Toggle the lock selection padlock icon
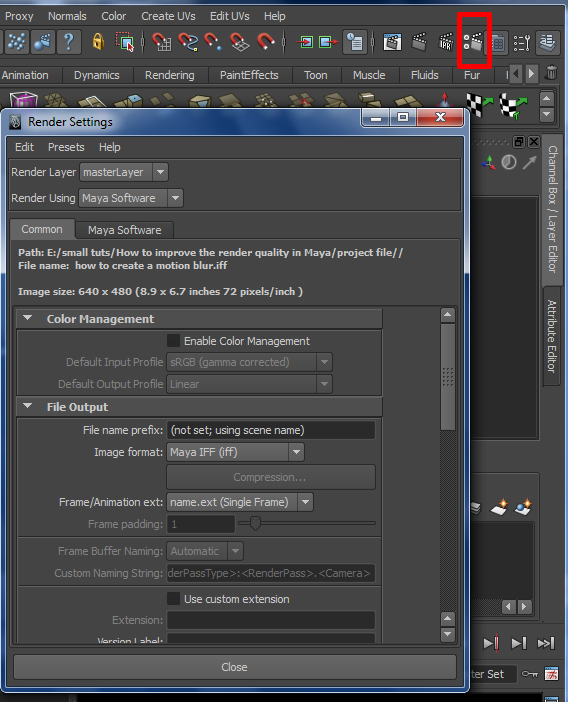The height and width of the screenshot is (702, 568). (98, 43)
